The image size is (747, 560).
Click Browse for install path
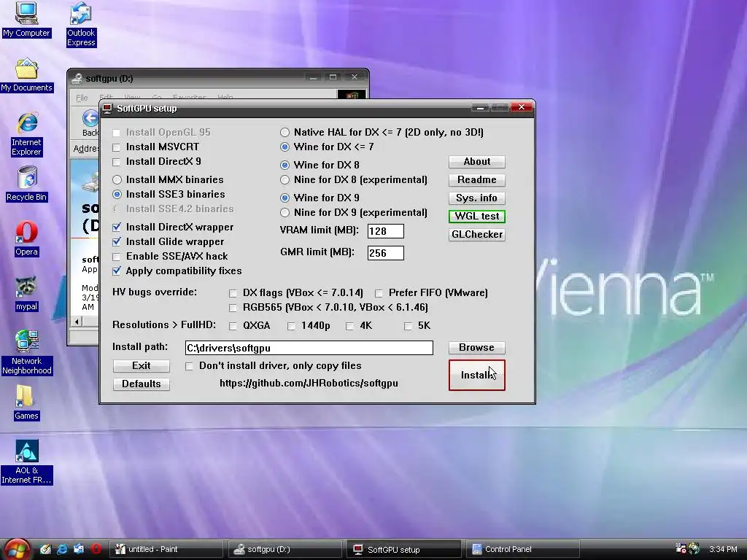coord(477,348)
